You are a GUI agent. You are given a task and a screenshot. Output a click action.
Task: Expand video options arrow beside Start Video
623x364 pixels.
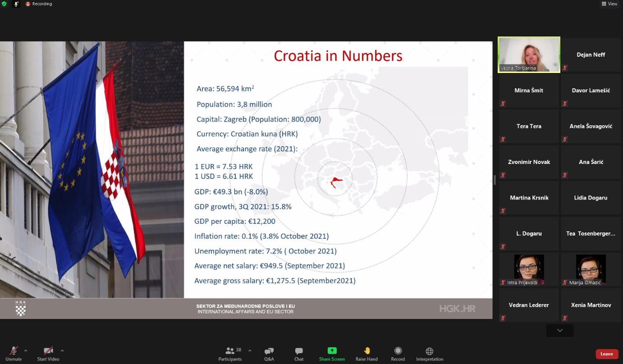click(62, 350)
